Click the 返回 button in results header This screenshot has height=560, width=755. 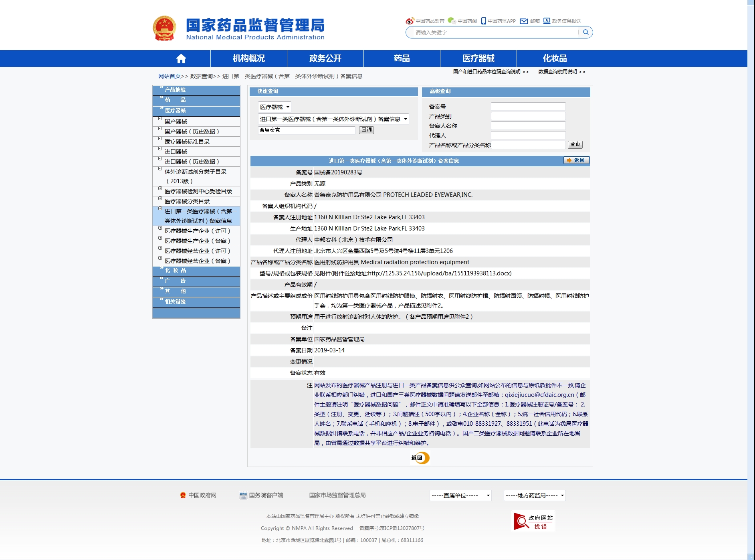click(576, 160)
